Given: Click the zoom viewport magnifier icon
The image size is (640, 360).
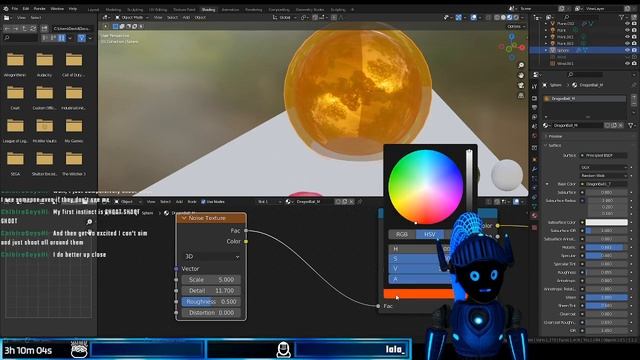Looking at the screenshot, I should 521,65.
